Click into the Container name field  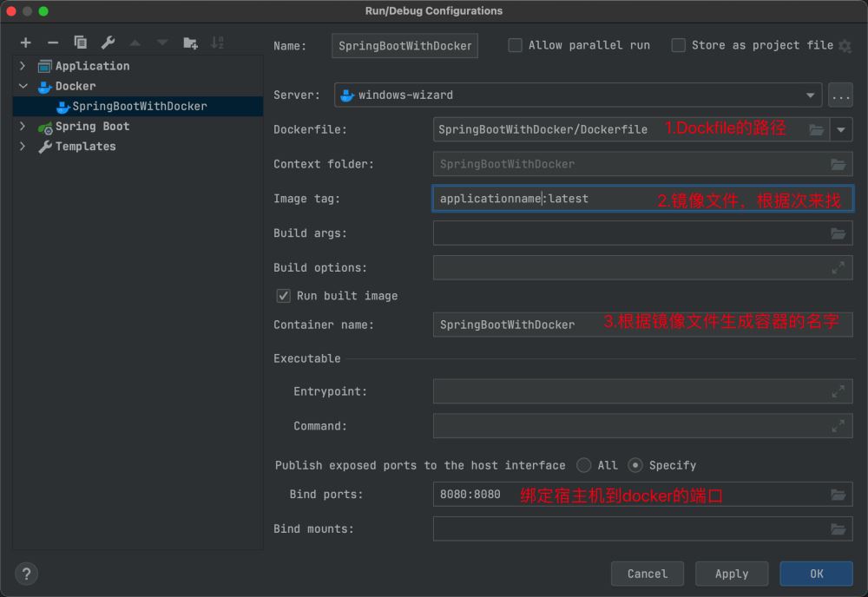pyautogui.click(x=642, y=325)
